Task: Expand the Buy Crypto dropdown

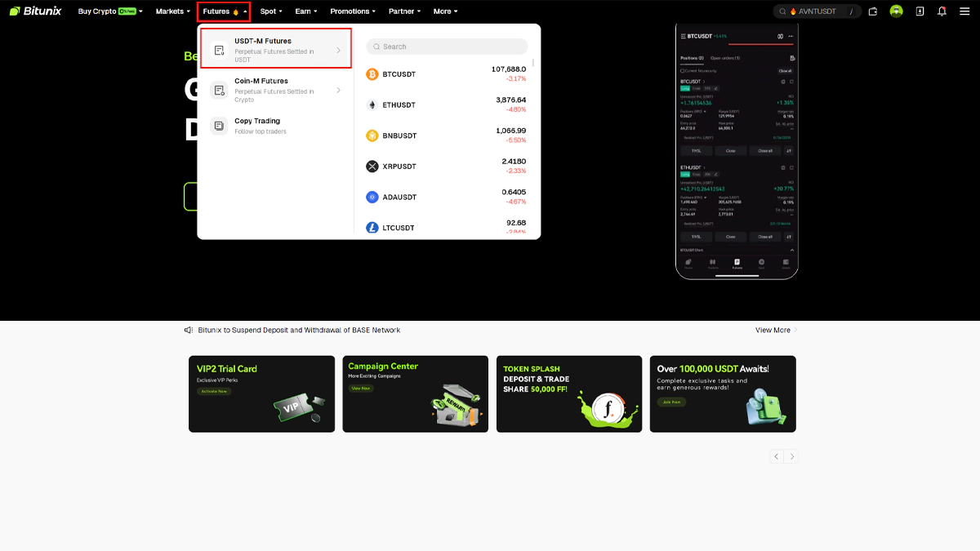Action: pos(109,11)
